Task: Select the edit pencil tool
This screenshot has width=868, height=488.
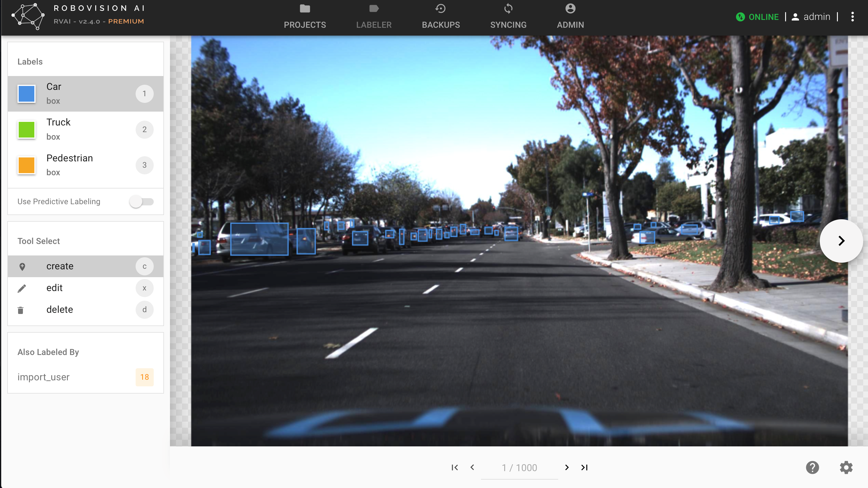Action: pos(22,288)
